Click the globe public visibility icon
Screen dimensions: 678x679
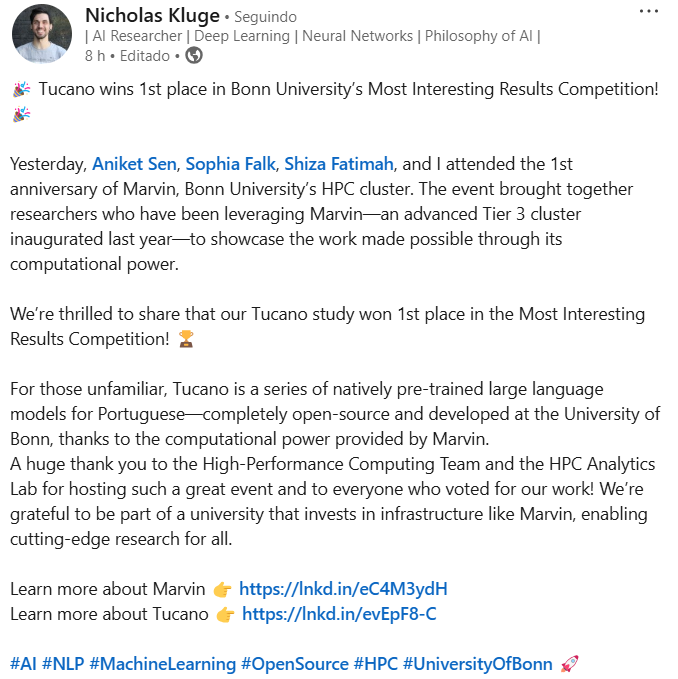point(192,55)
